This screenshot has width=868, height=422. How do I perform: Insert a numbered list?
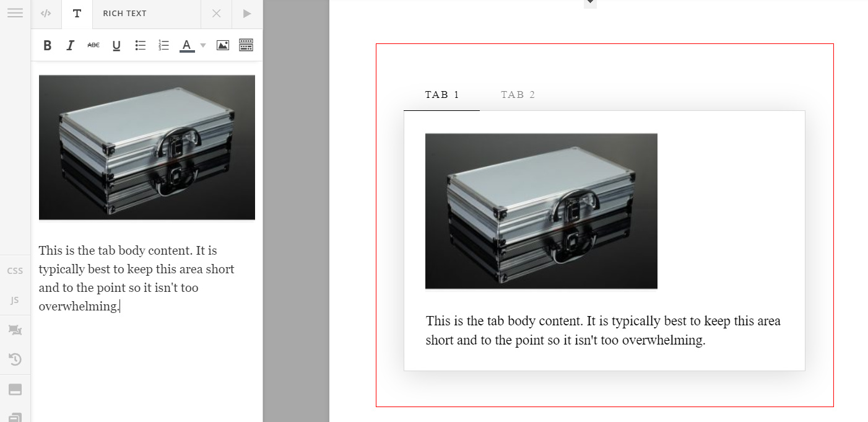163,45
